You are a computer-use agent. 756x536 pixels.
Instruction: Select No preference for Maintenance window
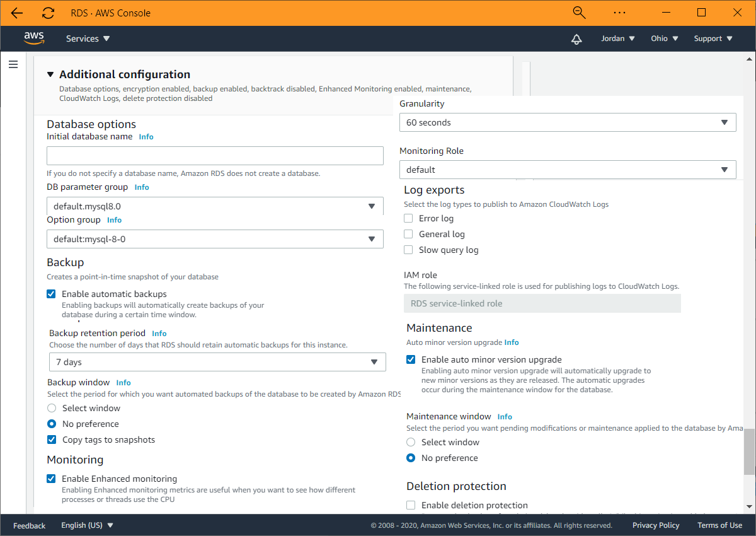[411, 458]
